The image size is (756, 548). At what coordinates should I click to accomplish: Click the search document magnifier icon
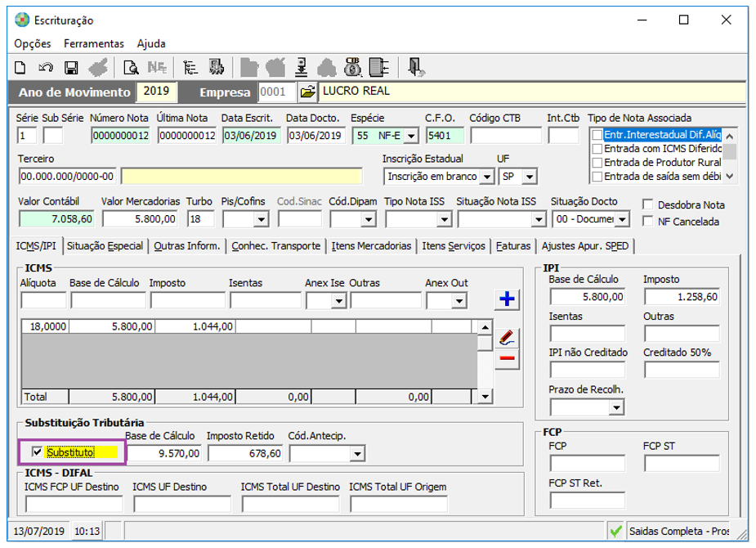pos(130,67)
